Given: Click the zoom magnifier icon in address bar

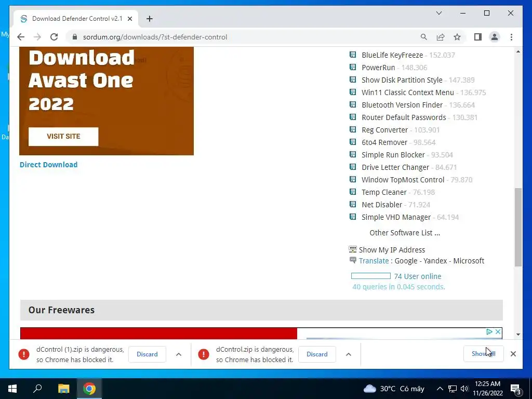Looking at the screenshot, I should pyautogui.click(x=424, y=37).
